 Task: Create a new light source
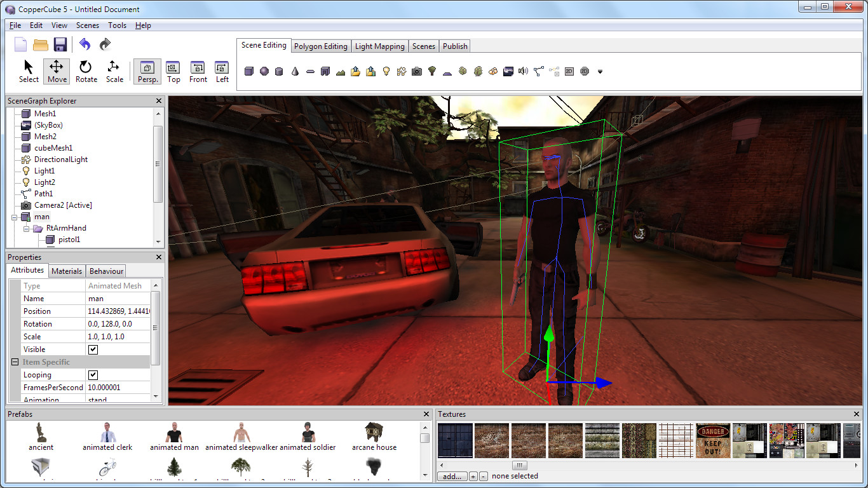tap(386, 71)
